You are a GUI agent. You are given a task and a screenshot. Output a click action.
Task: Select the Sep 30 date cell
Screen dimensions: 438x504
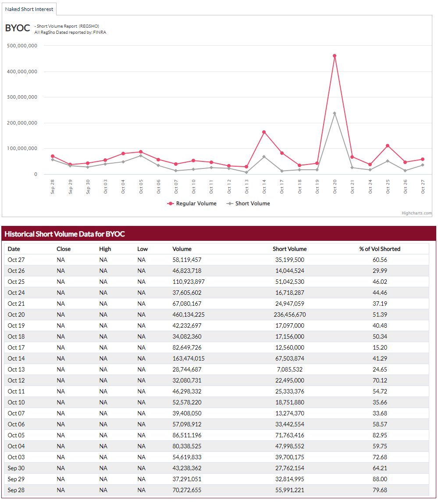(16, 468)
